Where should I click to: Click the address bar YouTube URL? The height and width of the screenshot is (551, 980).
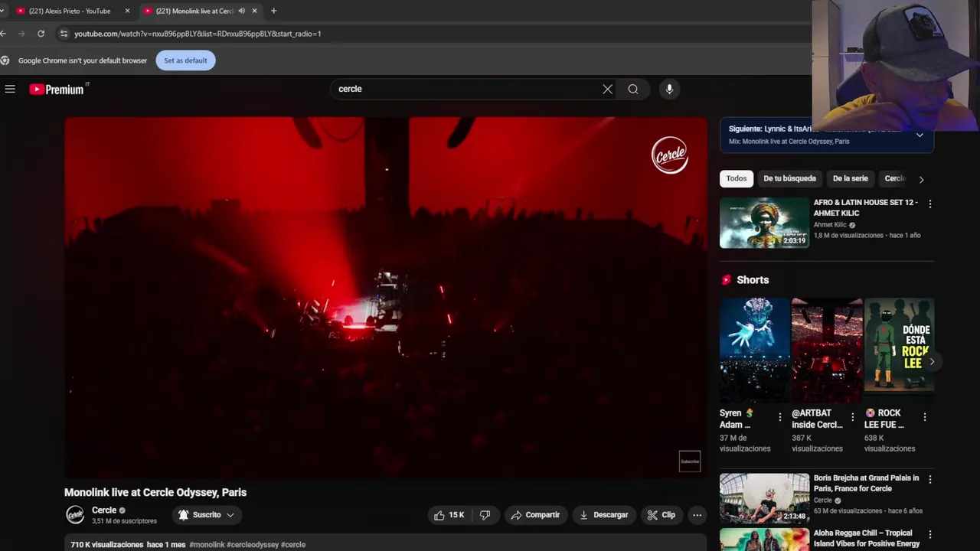(198, 34)
